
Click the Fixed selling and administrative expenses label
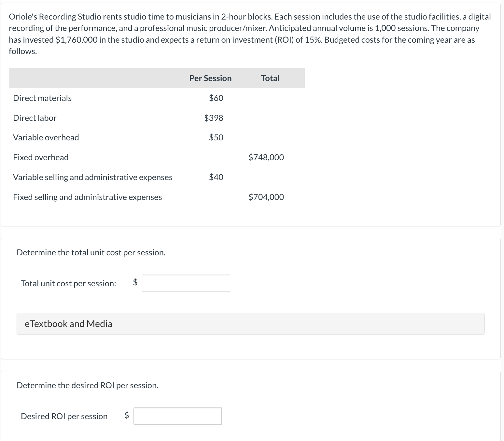pyautogui.click(x=87, y=197)
